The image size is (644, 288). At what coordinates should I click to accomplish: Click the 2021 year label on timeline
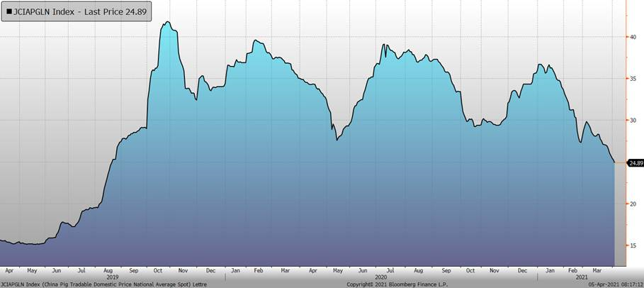coord(581,277)
